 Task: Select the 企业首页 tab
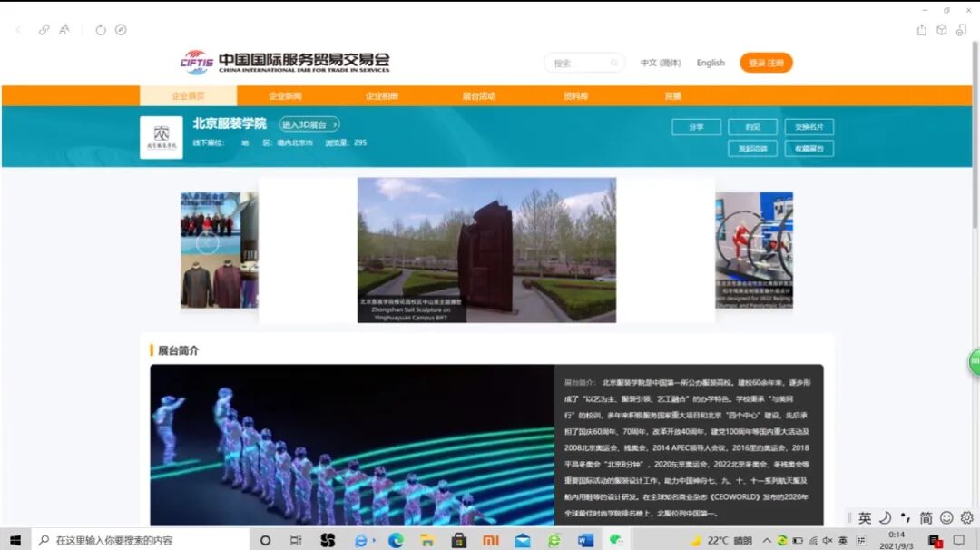(x=188, y=95)
